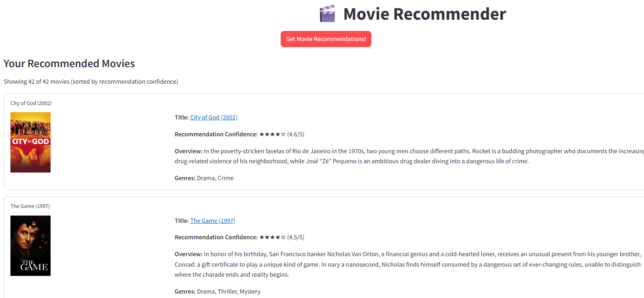Select The Game movie poster image
Screen dimensions: 644x298
coord(31,246)
